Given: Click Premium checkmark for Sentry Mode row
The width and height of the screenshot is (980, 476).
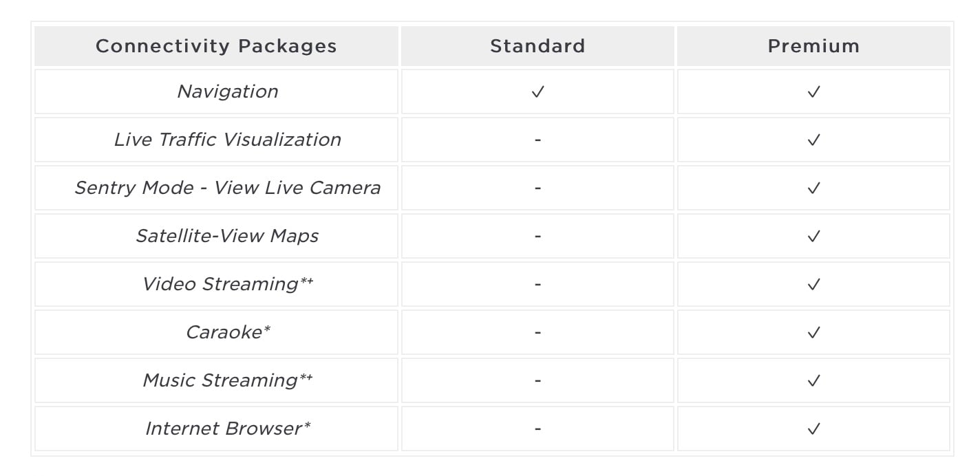Looking at the screenshot, I should tap(813, 188).
